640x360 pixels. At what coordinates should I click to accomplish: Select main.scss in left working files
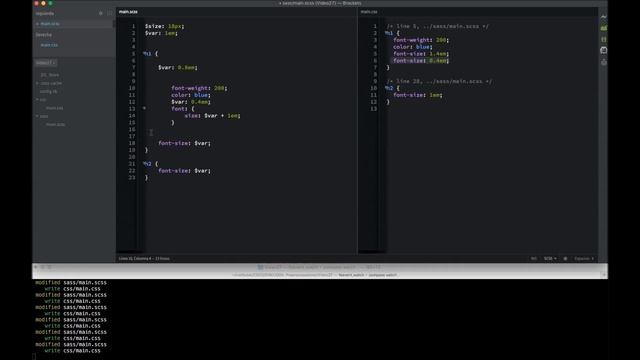(x=50, y=24)
